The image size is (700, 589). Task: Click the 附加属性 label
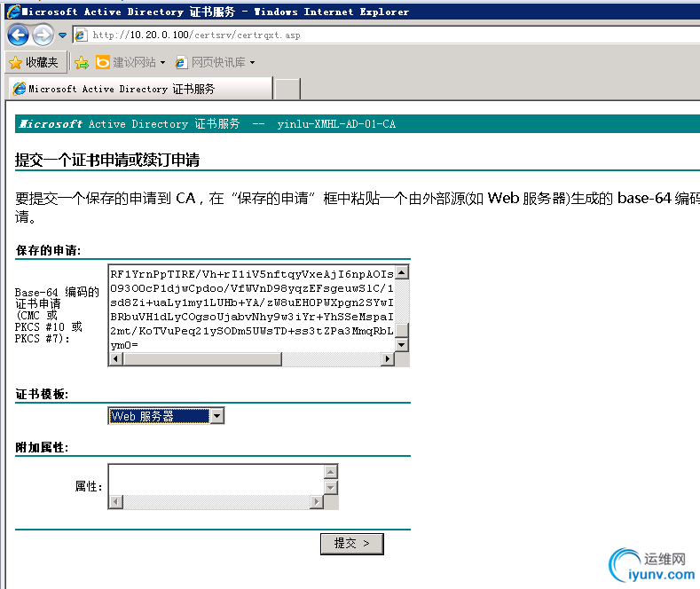[x=42, y=447]
